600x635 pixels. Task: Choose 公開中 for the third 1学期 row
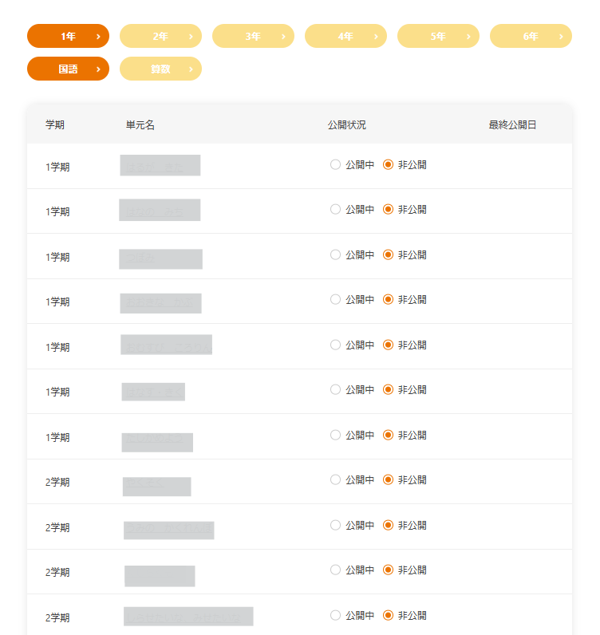336,255
